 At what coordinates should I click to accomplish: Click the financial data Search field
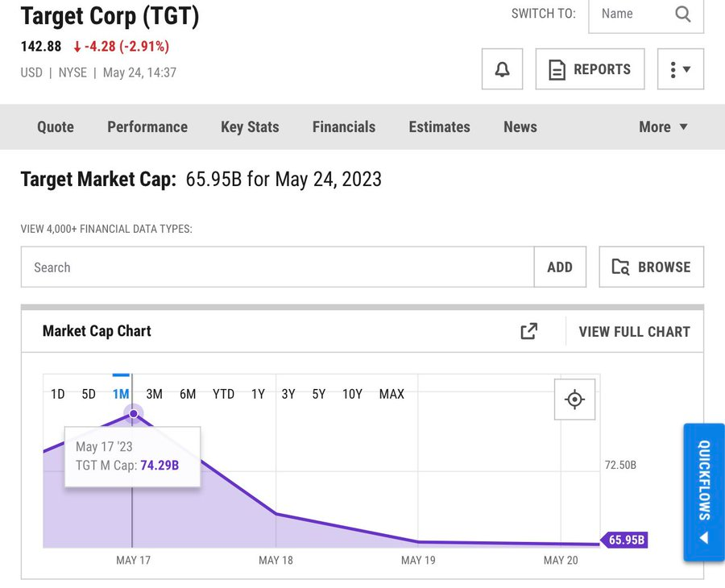coord(277,267)
